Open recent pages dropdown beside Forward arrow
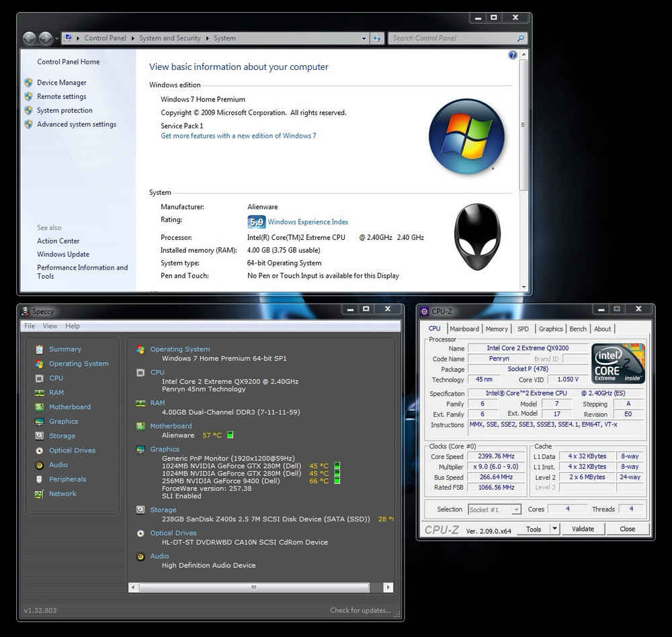The height and width of the screenshot is (637, 672). 57,39
